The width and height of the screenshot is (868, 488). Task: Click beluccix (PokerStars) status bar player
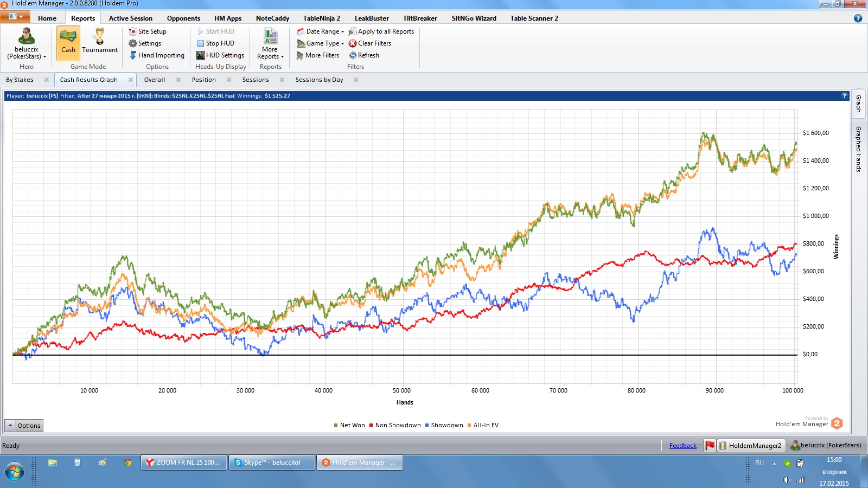coord(826,445)
